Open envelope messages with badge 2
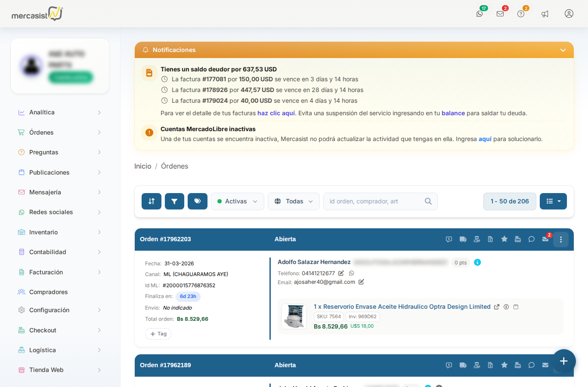 coord(545,239)
